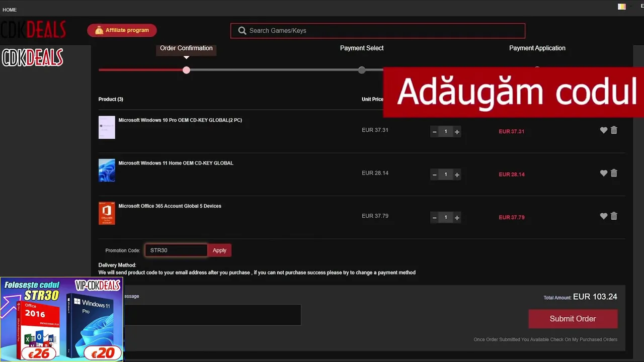Submit the order
The image size is (644, 362).
(573, 319)
